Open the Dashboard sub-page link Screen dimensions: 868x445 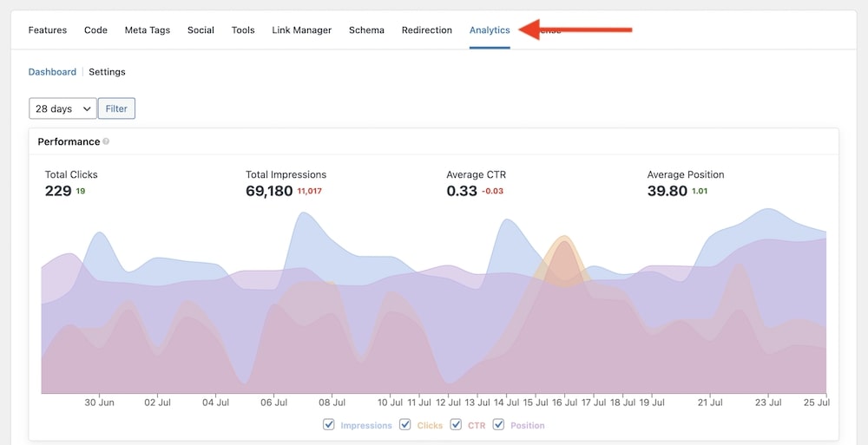52,72
